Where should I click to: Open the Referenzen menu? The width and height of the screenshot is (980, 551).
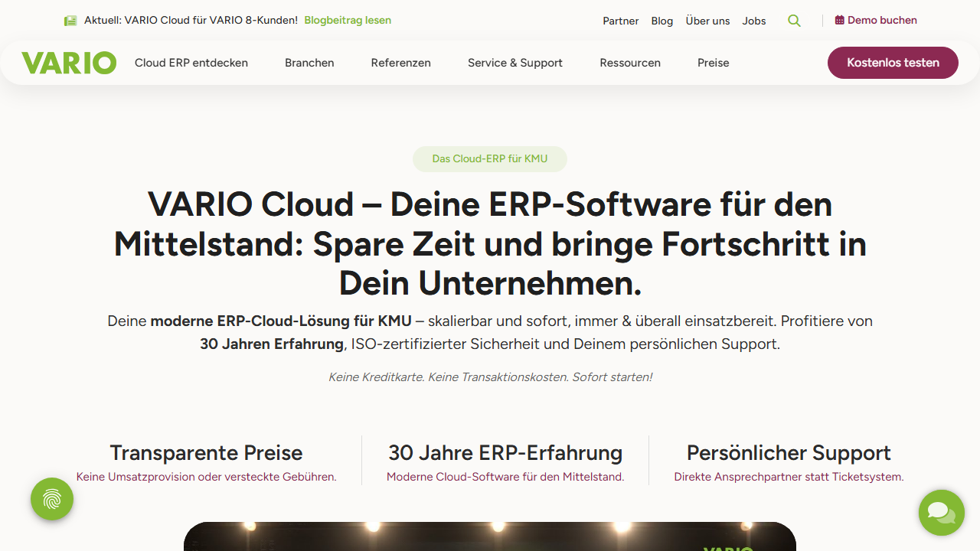click(x=401, y=63)
